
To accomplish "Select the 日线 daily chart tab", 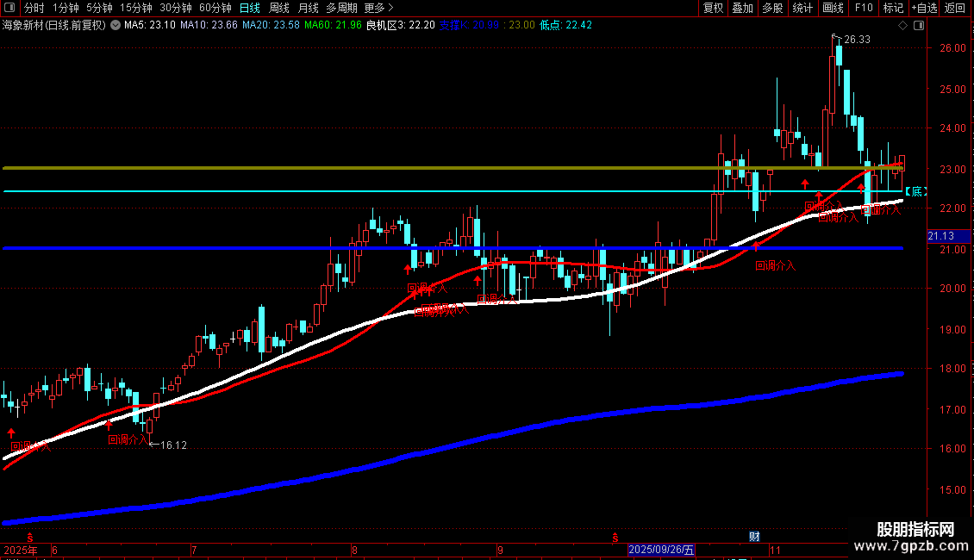I will (250, 8).
